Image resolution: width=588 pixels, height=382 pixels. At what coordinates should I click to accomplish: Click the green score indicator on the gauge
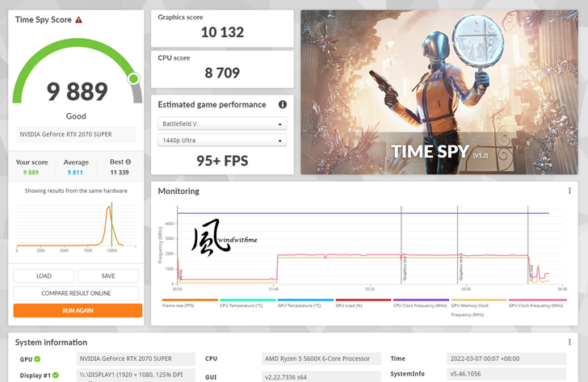coord(133,78)
